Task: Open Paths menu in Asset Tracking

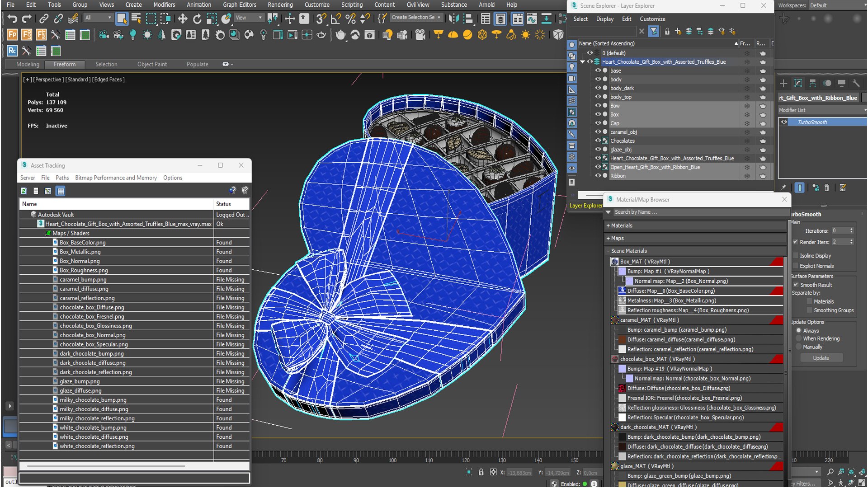Action: click(x=62, y=178)
